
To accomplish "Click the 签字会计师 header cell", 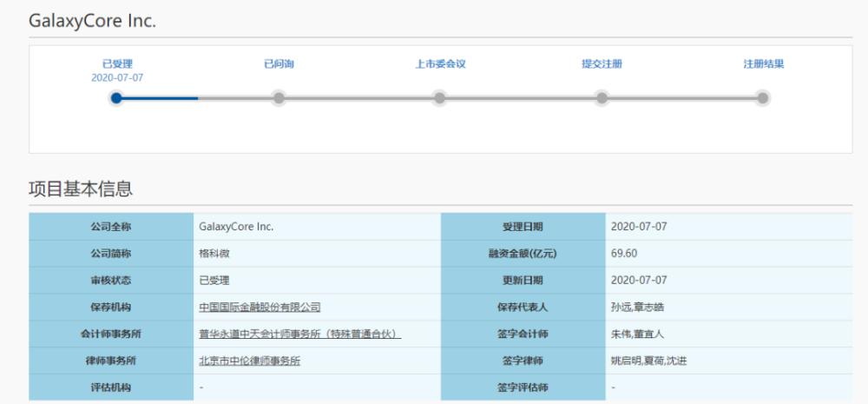I will (x=523, y=334).
